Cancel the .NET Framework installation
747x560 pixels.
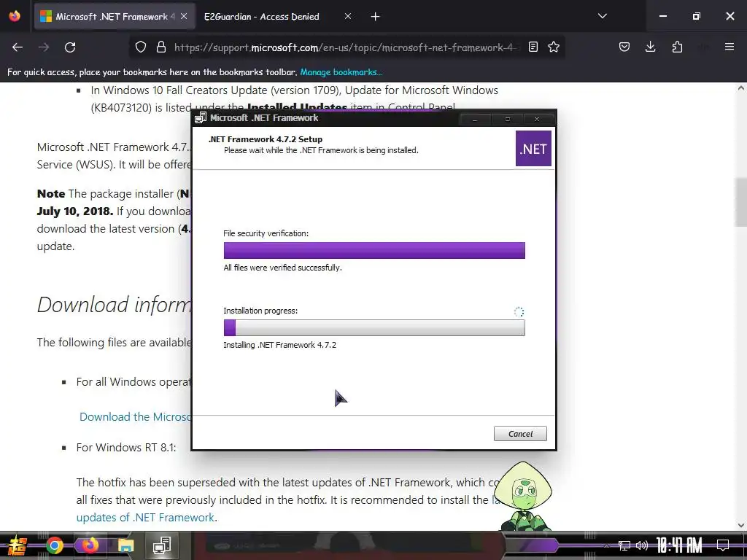(x=519, y=434)
